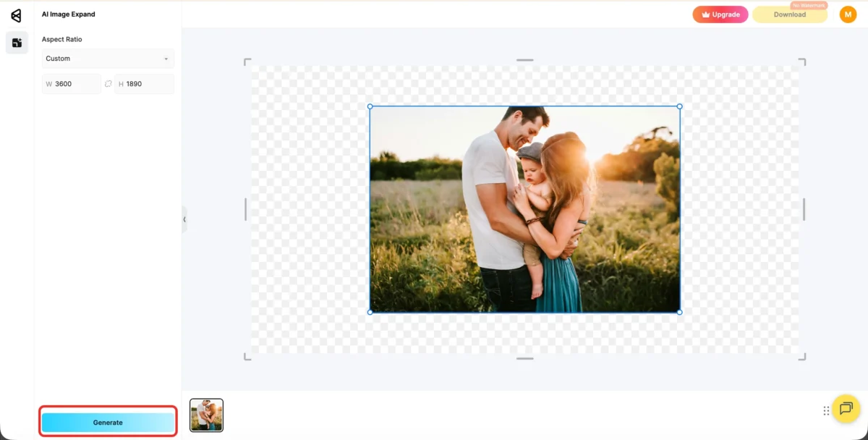The height and width of the screenshot is (440, 868).
Task: Click the top-left image corner handle
Action: 370,106
